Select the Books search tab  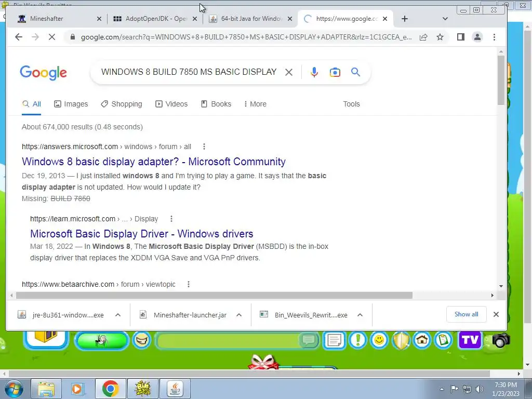point(216,104)
